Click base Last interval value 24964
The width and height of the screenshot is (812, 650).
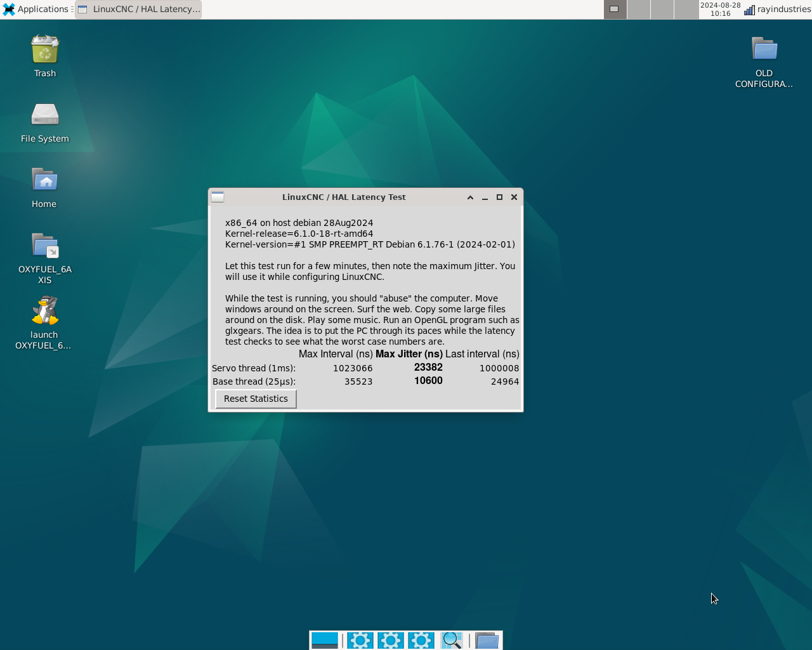[x=505, y=381]
